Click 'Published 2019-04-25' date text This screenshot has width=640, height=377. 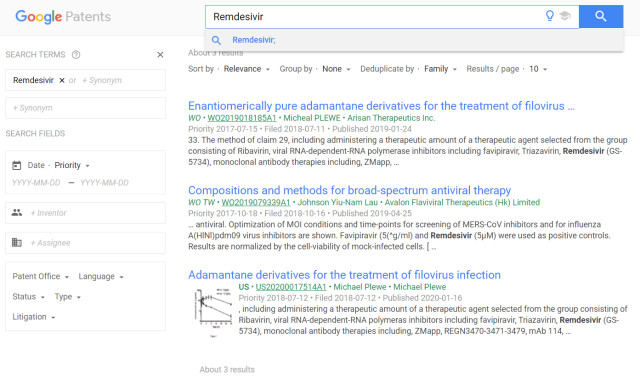click(372, 213)
